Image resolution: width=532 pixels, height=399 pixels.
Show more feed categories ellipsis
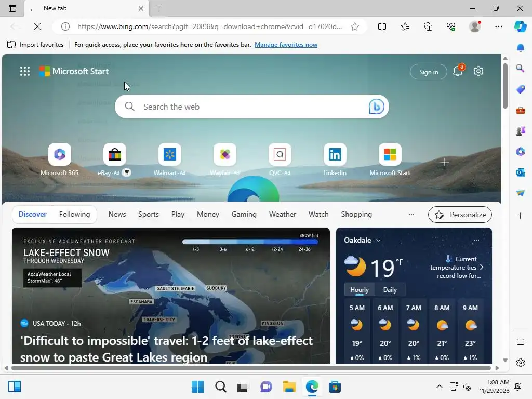(411, 215)
